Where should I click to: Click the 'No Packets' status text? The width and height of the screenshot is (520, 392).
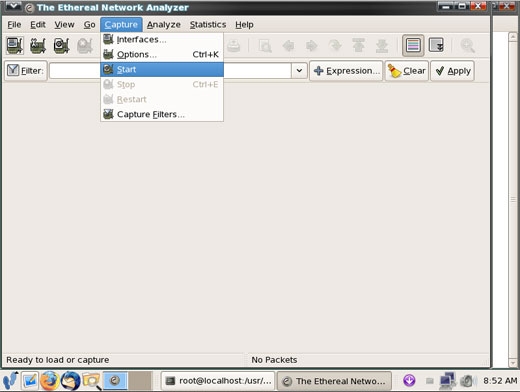point(274,360)
